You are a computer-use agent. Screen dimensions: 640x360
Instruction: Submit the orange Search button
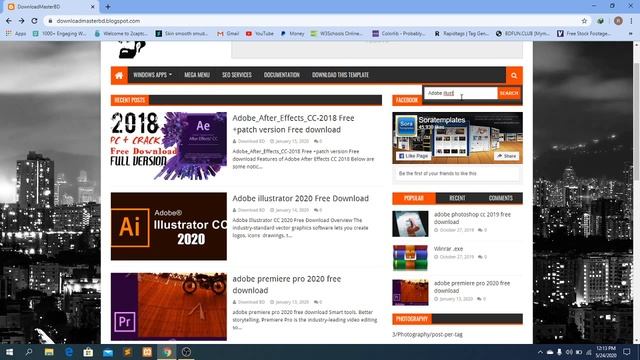click(x=509, y=93)
